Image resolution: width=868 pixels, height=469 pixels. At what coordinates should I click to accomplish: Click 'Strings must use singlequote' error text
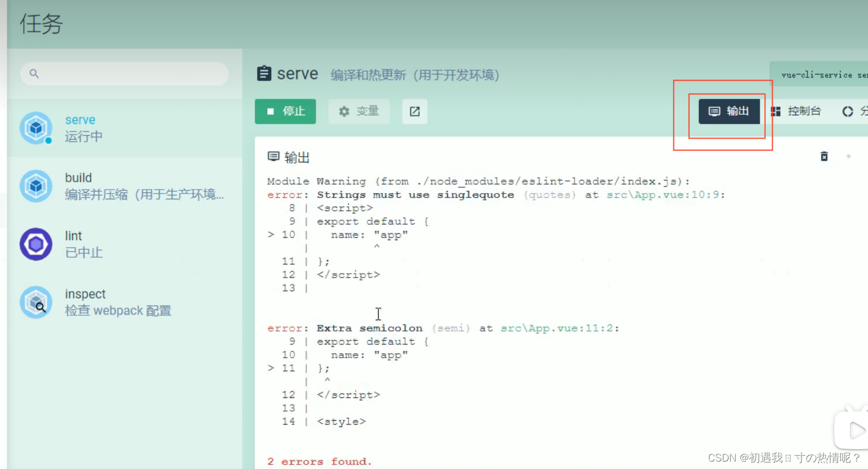click(415, 195)
